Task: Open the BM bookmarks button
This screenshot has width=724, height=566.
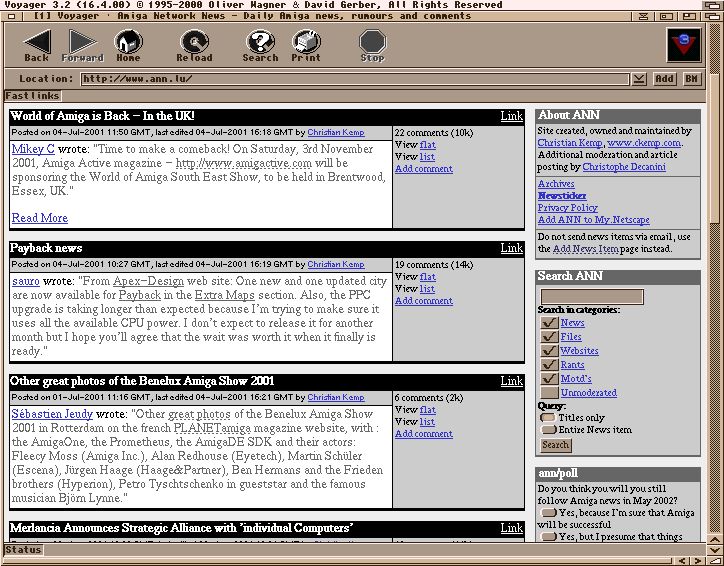Action: click(x=691, y=79)
